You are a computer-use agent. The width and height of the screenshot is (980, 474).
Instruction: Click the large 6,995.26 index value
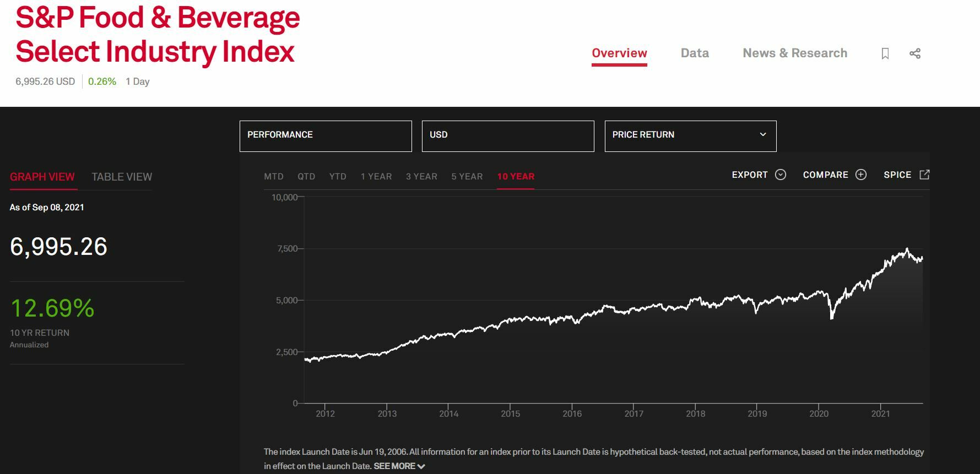click(58, 247)
